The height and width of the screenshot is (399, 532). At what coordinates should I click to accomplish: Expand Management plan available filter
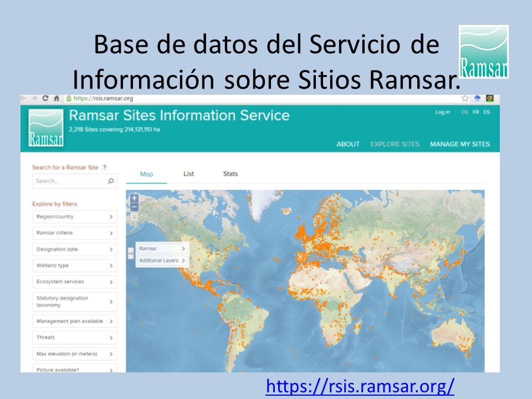coord(75,321)
